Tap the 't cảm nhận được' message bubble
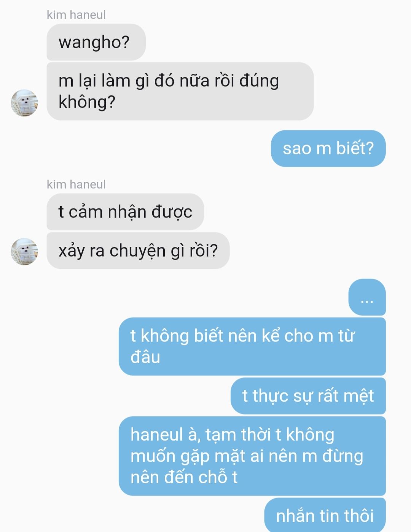 coord(125,212)
